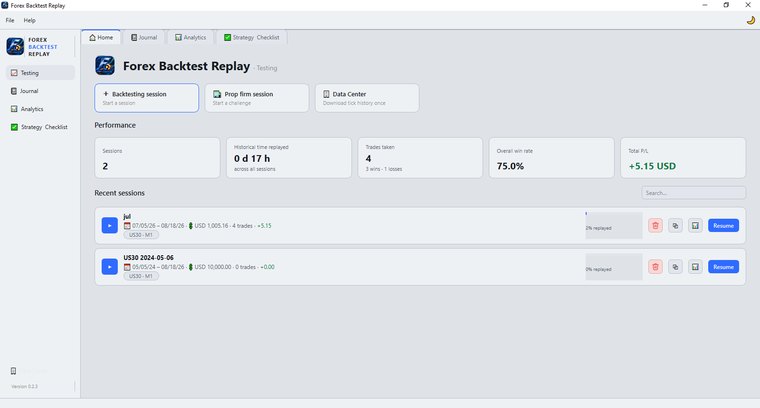Click the US30 2024-05-06 calendar icon

tap(127, 267)
